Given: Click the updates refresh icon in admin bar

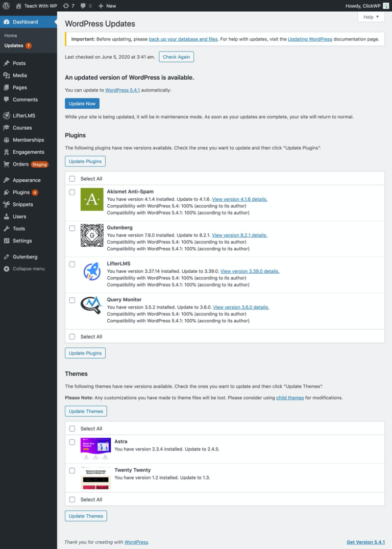Looking at the screenshot, I should click(x=66, y=6).
